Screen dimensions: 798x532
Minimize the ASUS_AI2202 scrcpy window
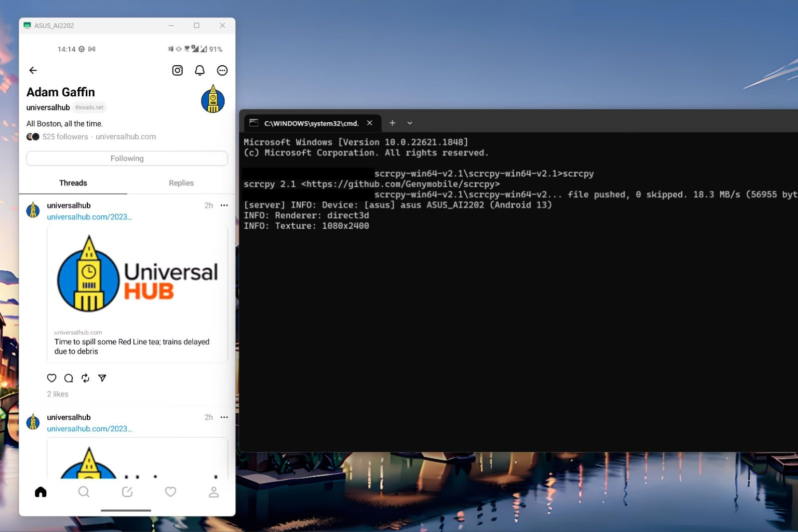point(171,25)
